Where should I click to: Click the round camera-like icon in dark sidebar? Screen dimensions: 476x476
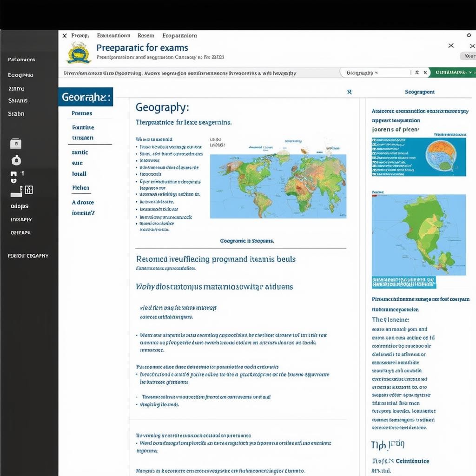coord(16,161)
